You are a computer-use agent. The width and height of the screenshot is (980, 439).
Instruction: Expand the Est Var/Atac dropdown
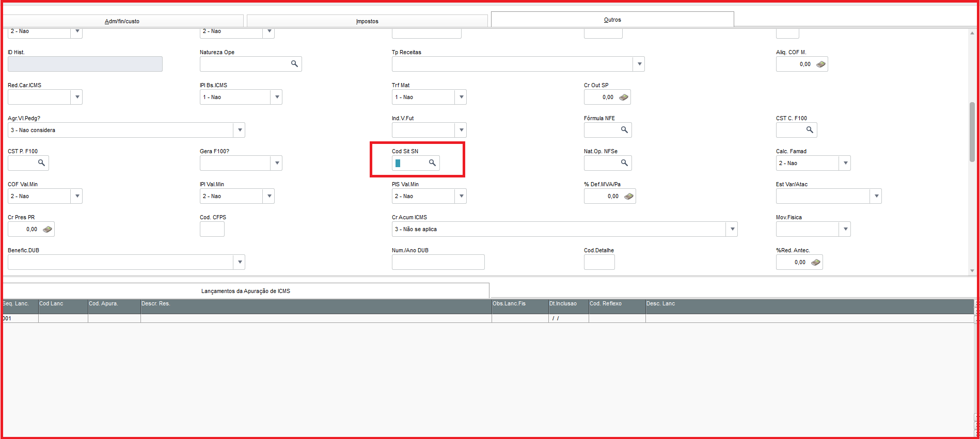click(876, 196)
